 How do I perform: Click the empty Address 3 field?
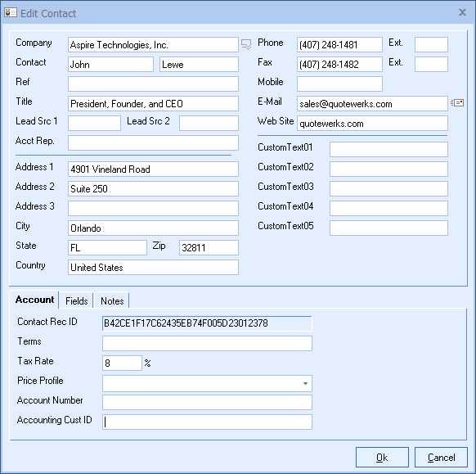tap(153, 209)
